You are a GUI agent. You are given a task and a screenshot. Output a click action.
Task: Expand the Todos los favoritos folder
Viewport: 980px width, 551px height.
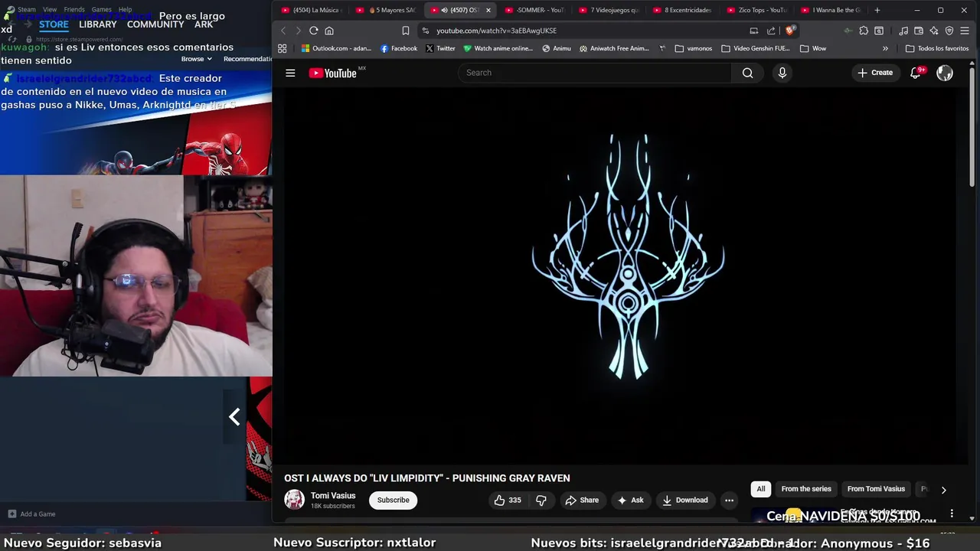937,48
